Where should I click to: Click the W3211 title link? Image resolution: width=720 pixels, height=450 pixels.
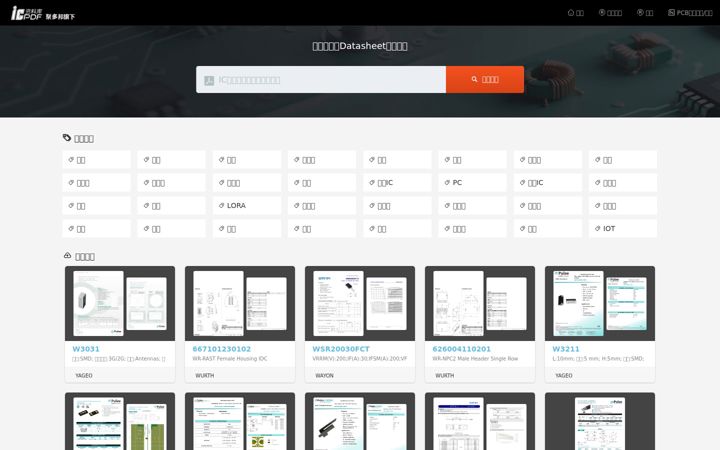(x=566, y=349)
